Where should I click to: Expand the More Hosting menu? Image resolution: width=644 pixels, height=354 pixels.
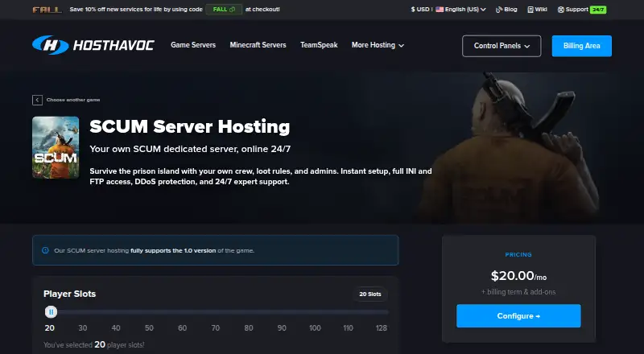pyautogui.click(x=378, y=45)
